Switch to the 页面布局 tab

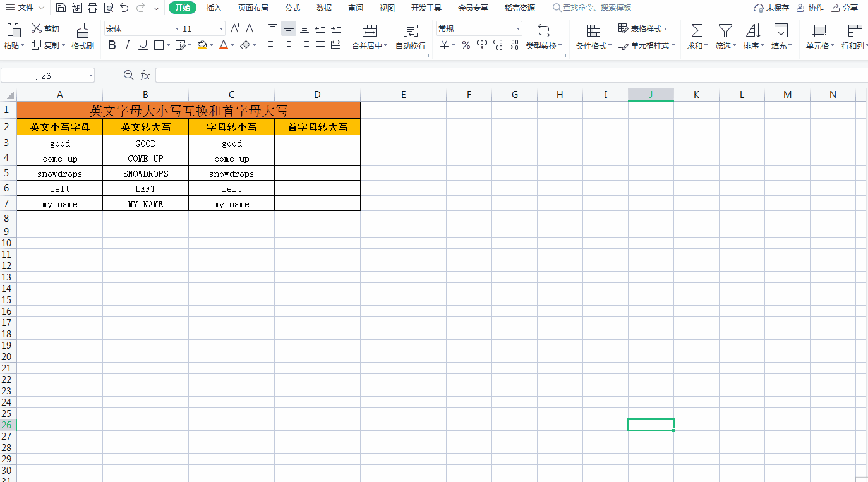(x=253, y=8)
